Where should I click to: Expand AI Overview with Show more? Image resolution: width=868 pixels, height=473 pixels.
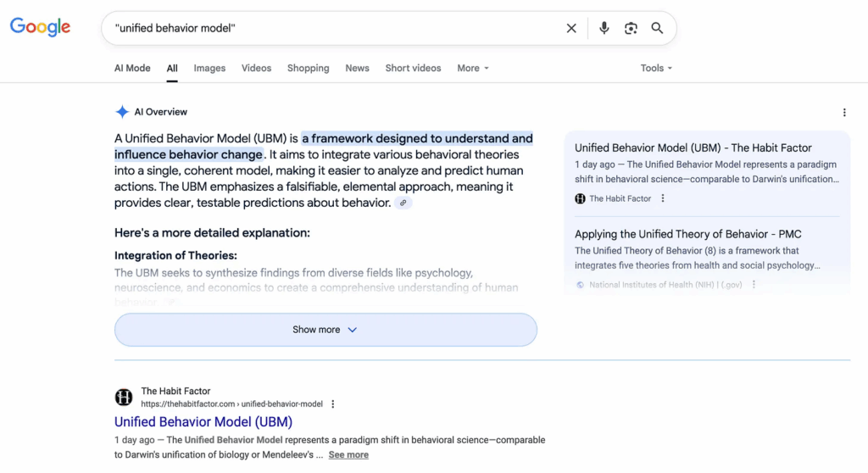point(325,330)
